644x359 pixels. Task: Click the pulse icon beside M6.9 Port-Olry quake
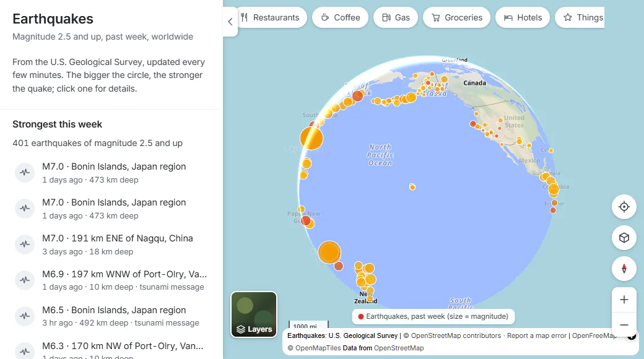25,280
